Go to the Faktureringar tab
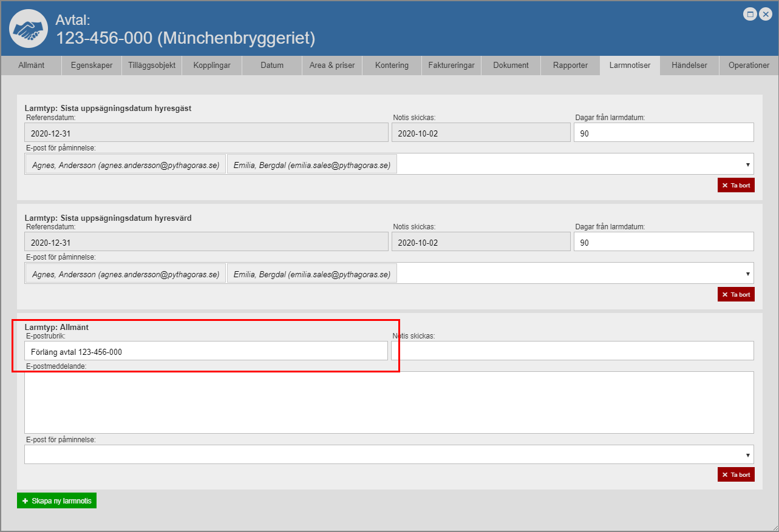779x532 pixels. (x=451, y=66)
